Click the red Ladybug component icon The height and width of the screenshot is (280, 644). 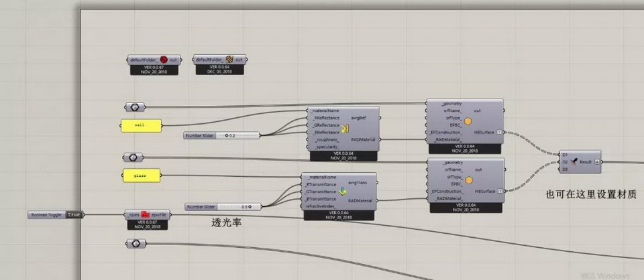click(x=163, y=60)
